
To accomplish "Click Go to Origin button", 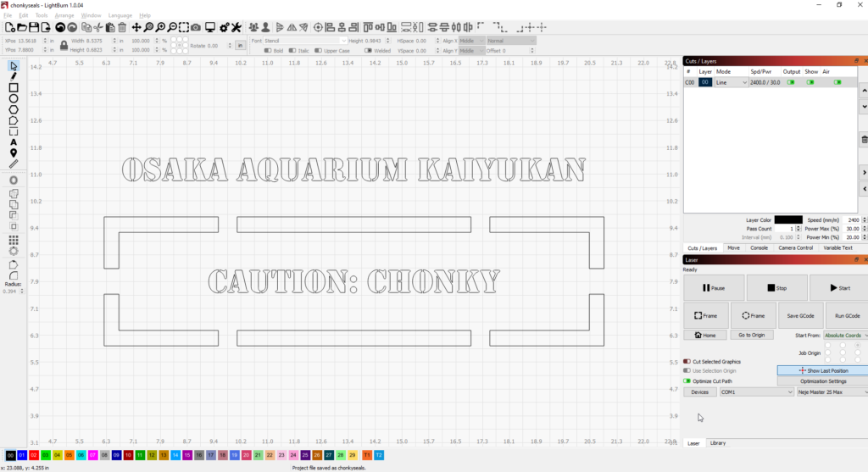I will [x=751, y=335].
